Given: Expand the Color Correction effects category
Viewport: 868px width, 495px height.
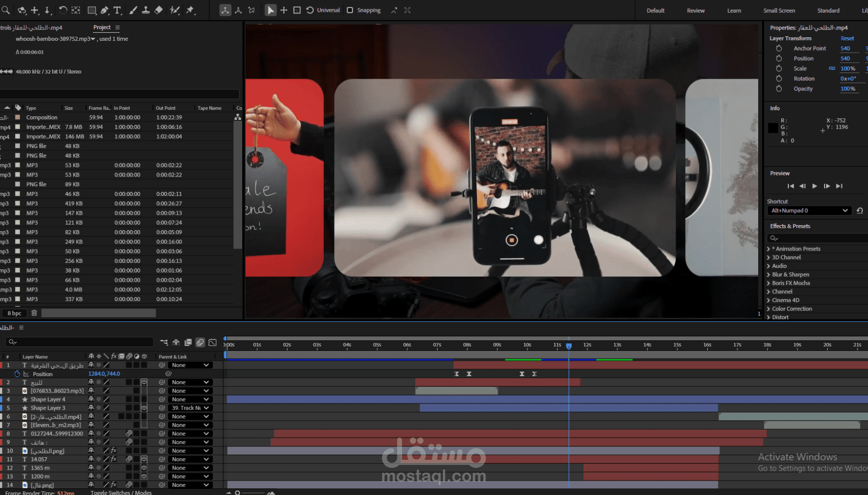Looking at the screenshot, I should coord(768,309).
